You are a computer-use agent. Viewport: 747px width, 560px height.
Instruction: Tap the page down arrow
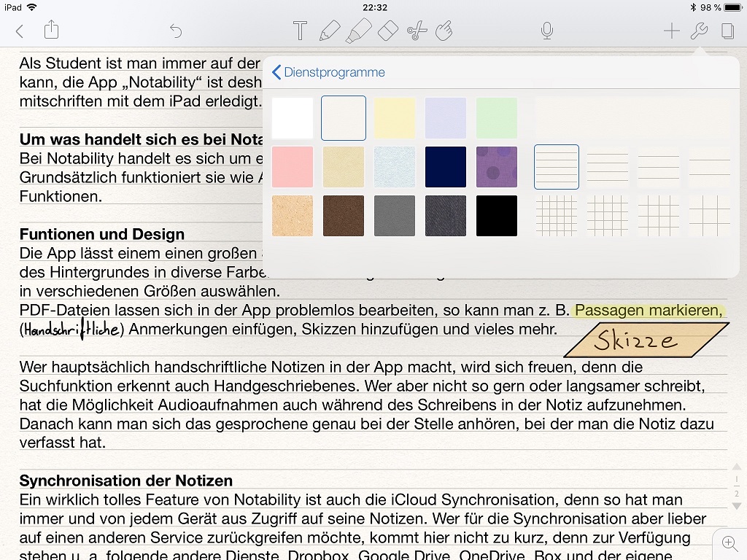(737, 506)
